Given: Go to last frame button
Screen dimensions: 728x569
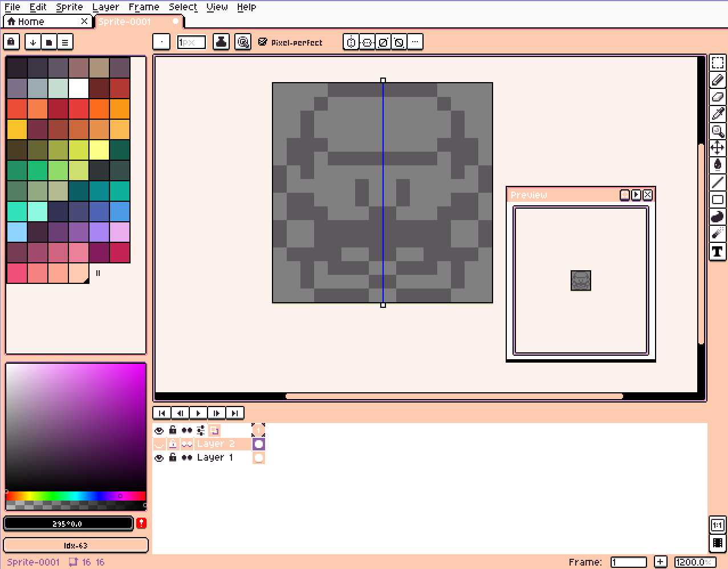Looking at the screenshot, I should [x=235, y=413].
